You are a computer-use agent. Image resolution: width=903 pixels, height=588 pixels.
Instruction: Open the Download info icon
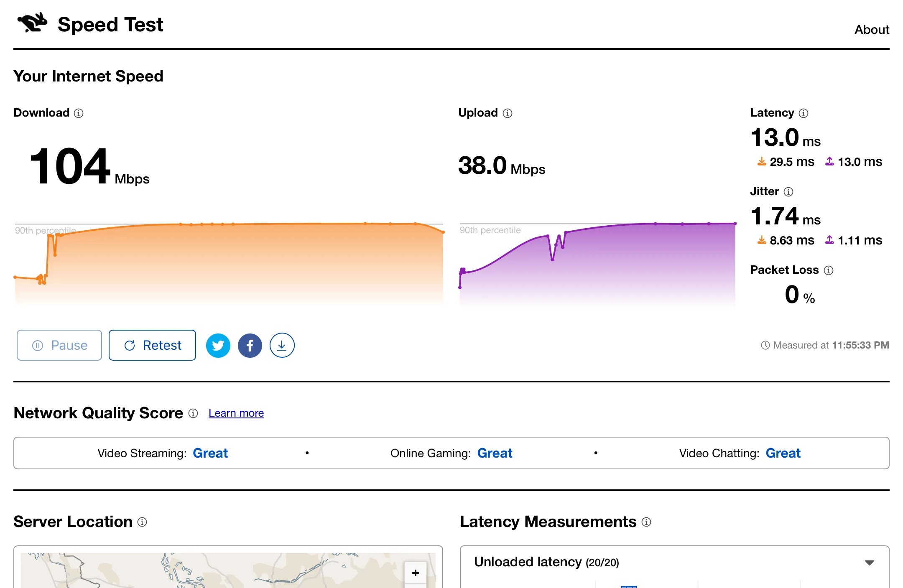[79, 113]
